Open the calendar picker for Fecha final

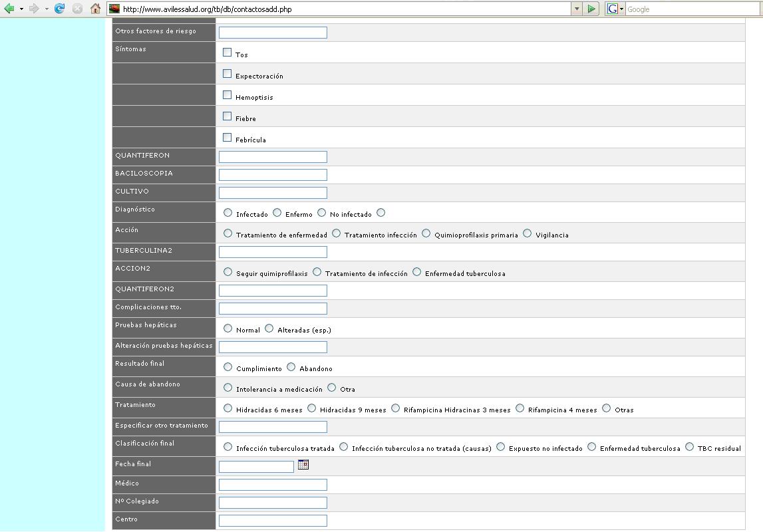[x=303, y=465]
